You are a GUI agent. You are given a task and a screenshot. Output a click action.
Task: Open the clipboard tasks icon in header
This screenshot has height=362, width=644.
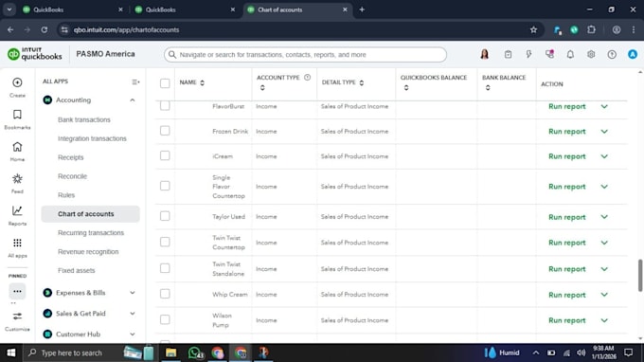508,54
